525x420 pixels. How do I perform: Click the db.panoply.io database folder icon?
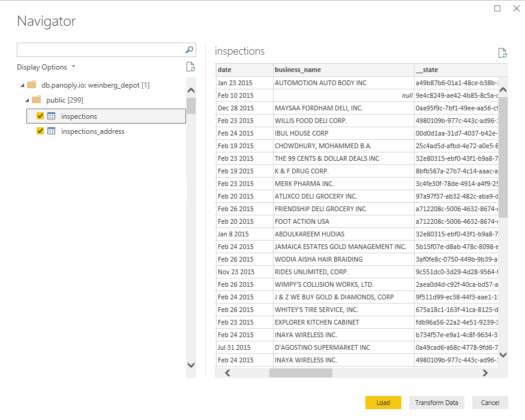(x=32, y=85)
